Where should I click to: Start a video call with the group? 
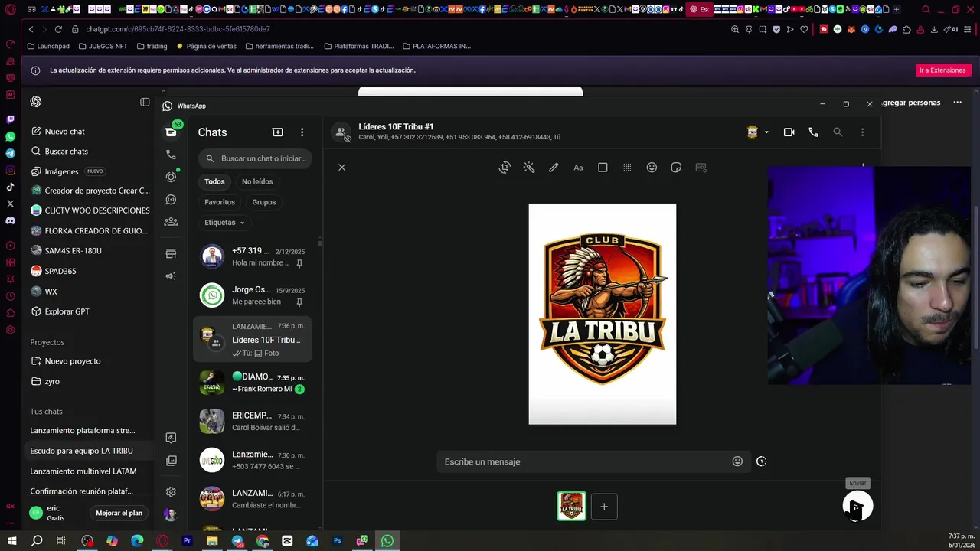789,132
